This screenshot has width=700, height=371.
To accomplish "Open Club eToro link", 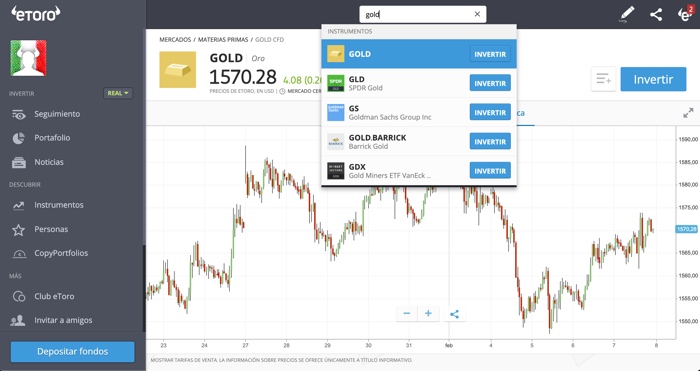I will point(54,296).
